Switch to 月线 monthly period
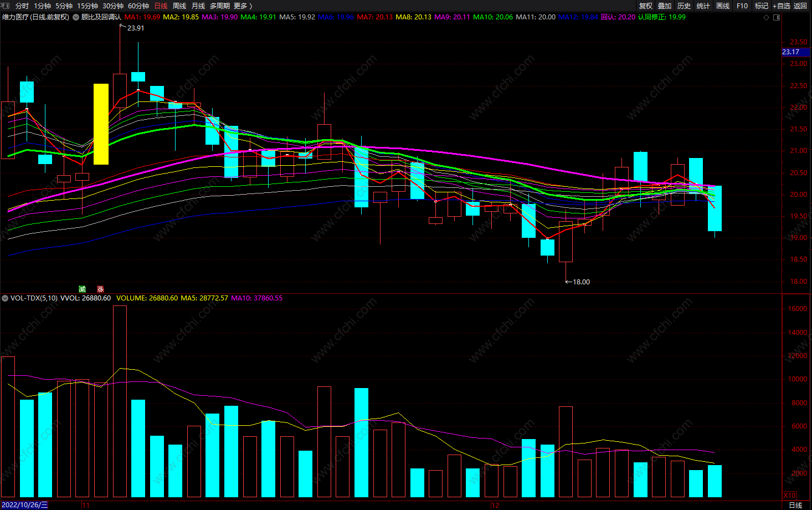Viewport: 812px width, 510px height. point(198,6)
